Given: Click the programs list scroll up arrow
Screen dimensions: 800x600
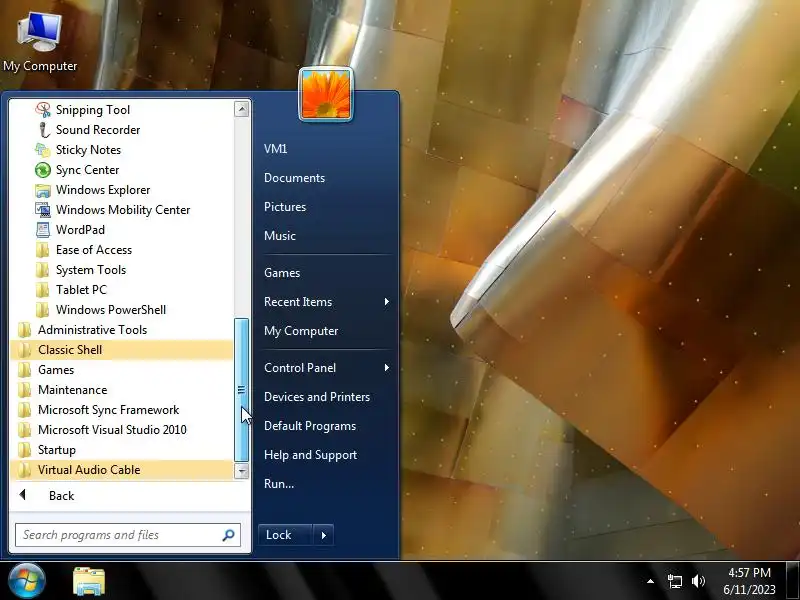Looking at the screenshot, I should click(242, 109).
